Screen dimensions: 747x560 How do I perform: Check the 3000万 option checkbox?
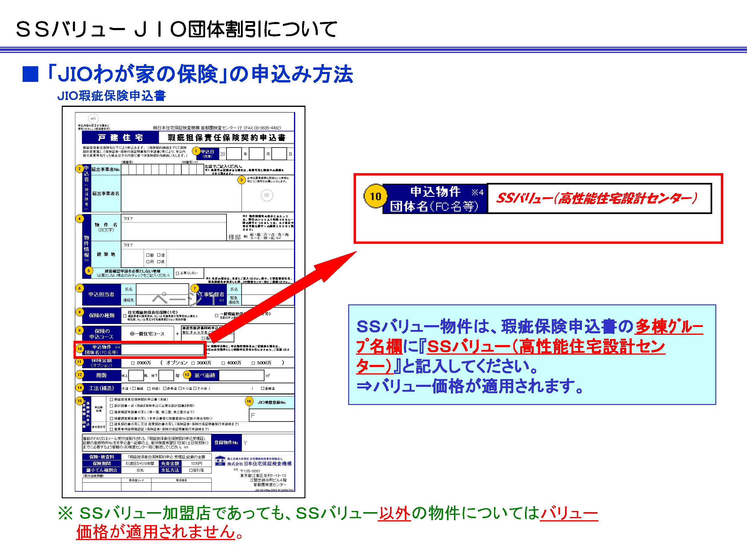pos(193,363)
